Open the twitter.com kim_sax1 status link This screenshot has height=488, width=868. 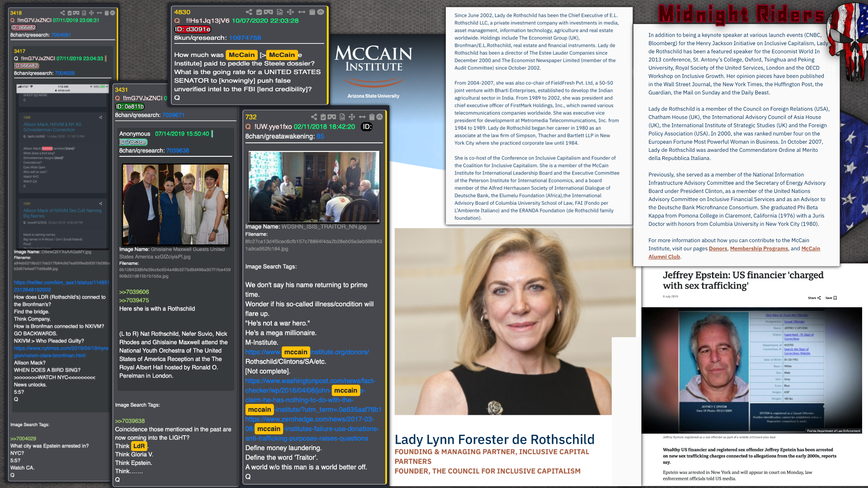(61, 286)
